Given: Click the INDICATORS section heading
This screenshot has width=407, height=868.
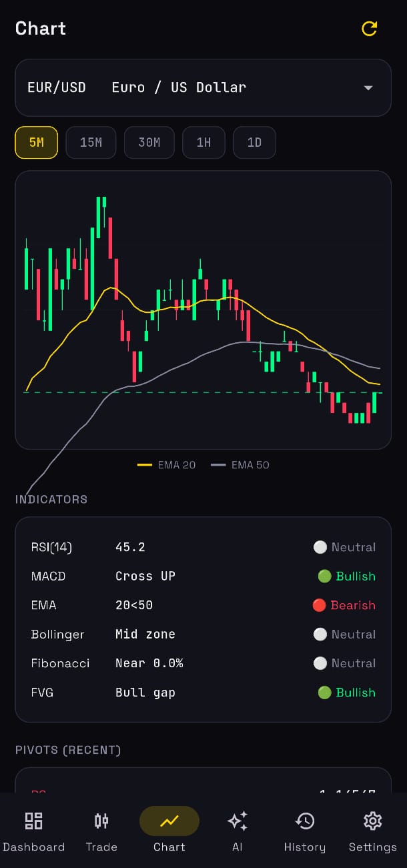Looking at the screenshot, I should [51, 500].
